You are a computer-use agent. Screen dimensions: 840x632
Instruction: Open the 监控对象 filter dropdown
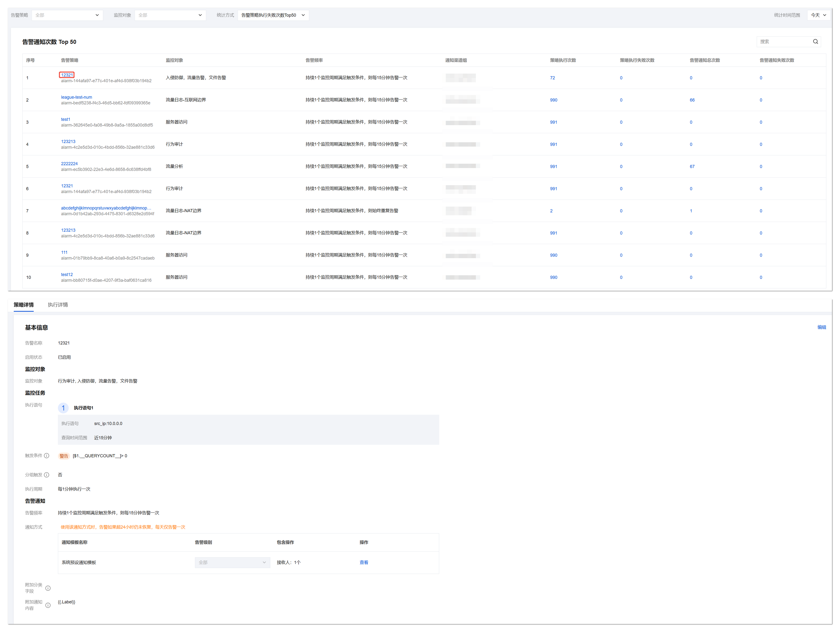(170, 15)
